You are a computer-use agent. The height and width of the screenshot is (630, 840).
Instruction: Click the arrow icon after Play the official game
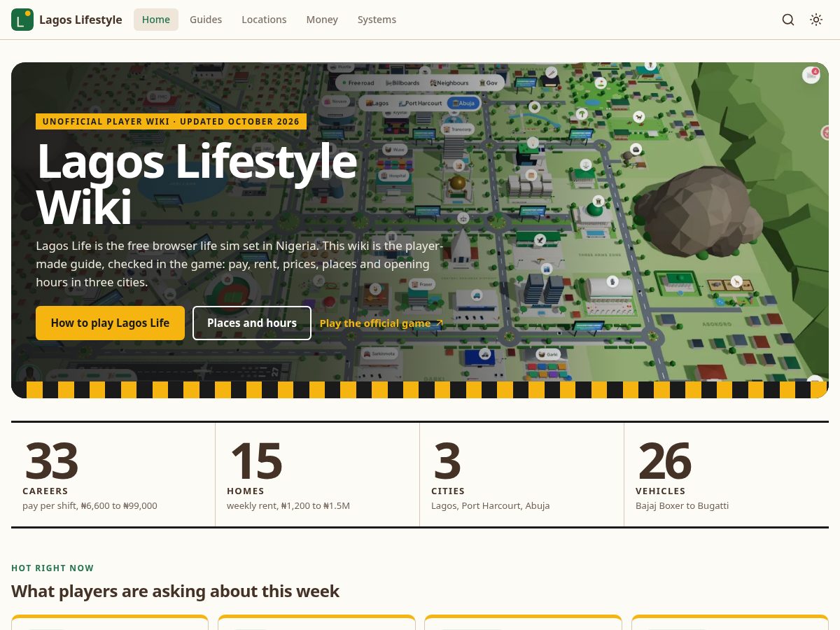pos(440,323)
